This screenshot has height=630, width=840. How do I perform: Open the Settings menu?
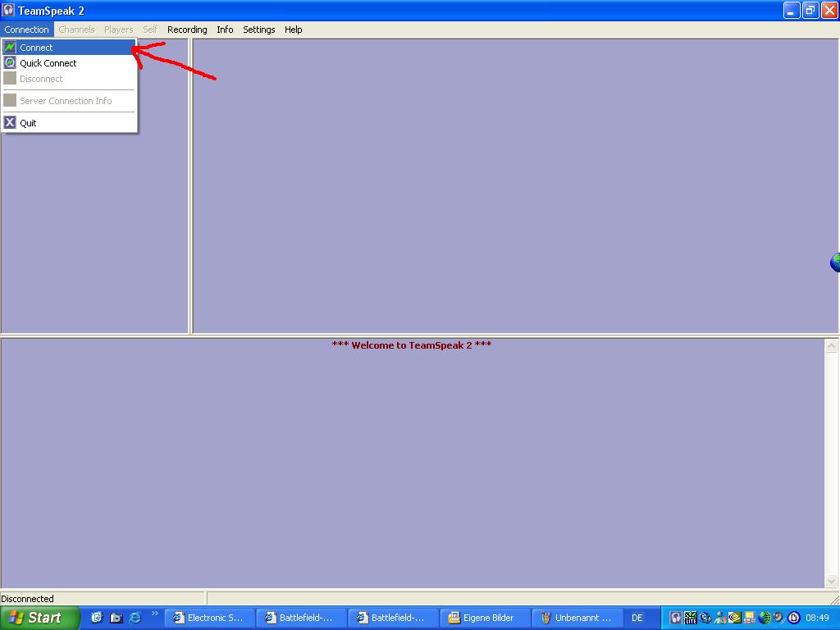click(258, 30)
